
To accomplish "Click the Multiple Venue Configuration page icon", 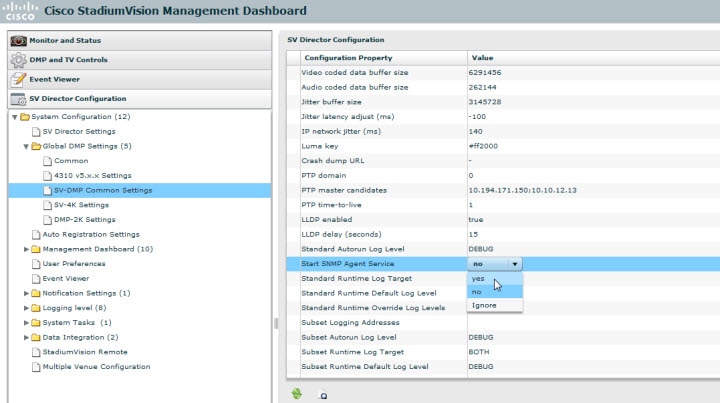I will pos(36,367).
